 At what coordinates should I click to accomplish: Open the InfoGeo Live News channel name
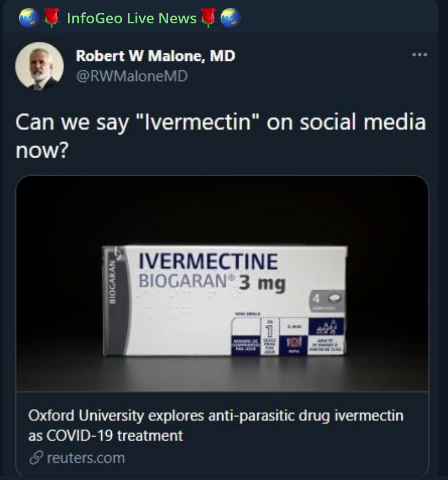coord(131,18)
